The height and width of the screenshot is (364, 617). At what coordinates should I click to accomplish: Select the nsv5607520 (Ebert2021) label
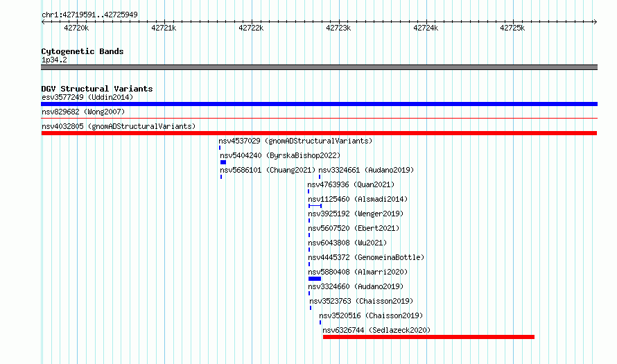[354, 228]
